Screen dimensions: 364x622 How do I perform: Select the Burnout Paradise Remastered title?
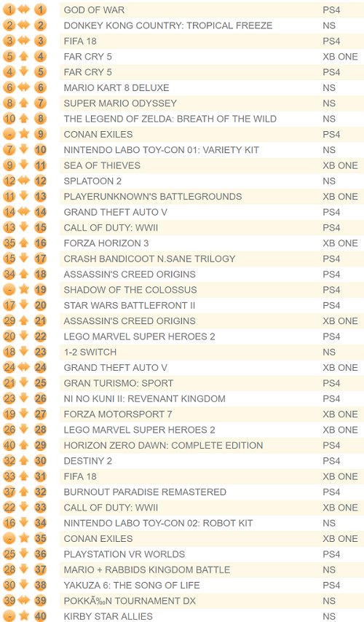(145, 492)
